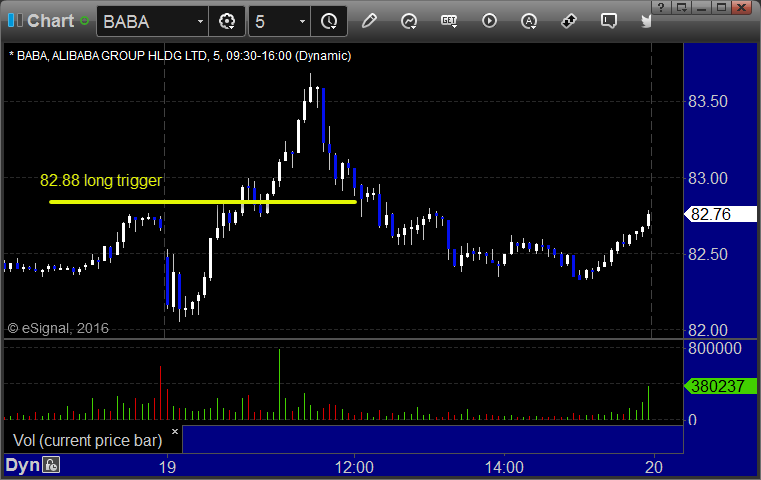The image size is (761, 480).
Task: Close the chart window
Action: coord(742,7)
